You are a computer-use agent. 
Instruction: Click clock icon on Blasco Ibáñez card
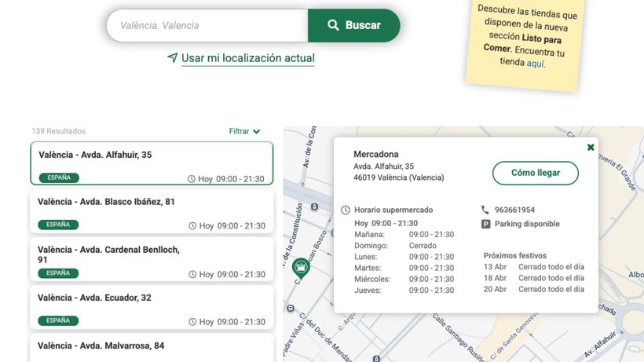click(x=192, y=225)
